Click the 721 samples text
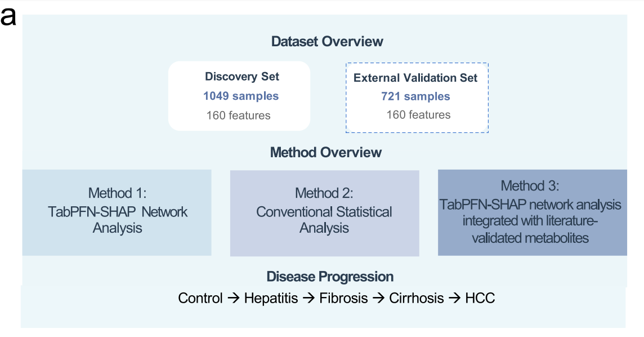 coord(415,96)
